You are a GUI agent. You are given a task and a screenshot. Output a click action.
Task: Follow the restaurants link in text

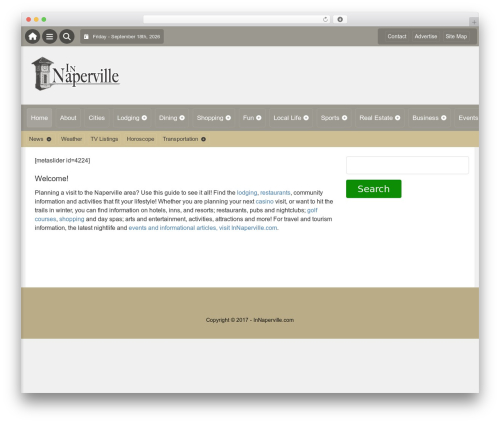tap(275, 193)
